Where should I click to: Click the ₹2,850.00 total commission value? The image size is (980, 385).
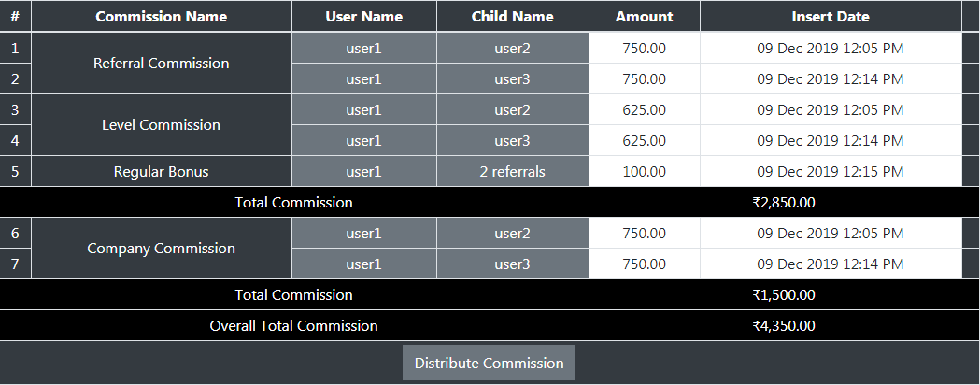coord(784,202)
